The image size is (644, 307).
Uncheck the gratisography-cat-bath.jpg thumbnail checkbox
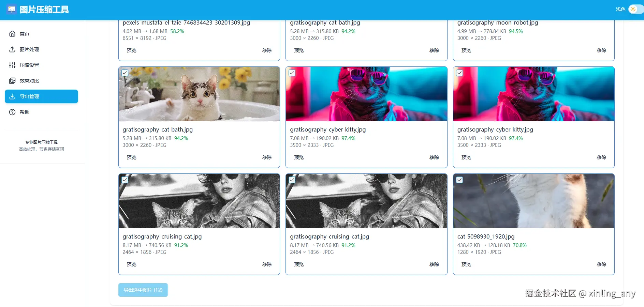coord(125,73)
